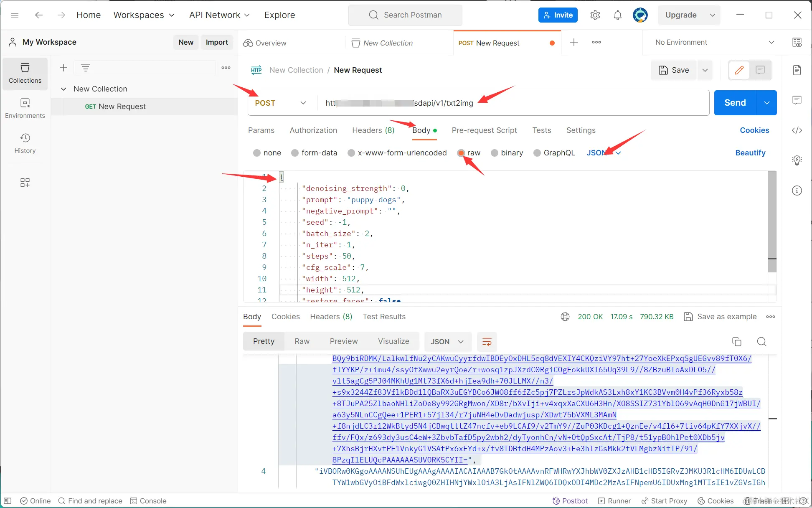
Task: Select the none body type
Action: 257,153
